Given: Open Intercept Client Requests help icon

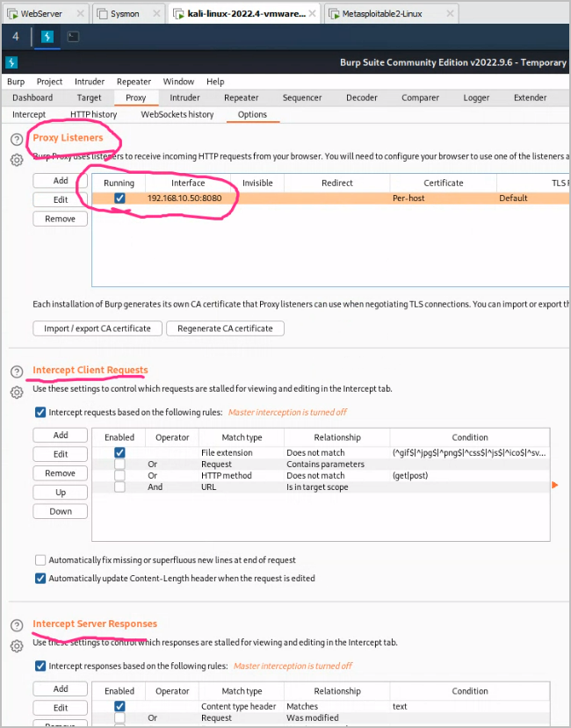Looking at the screenshot, I should click(17, 371).
